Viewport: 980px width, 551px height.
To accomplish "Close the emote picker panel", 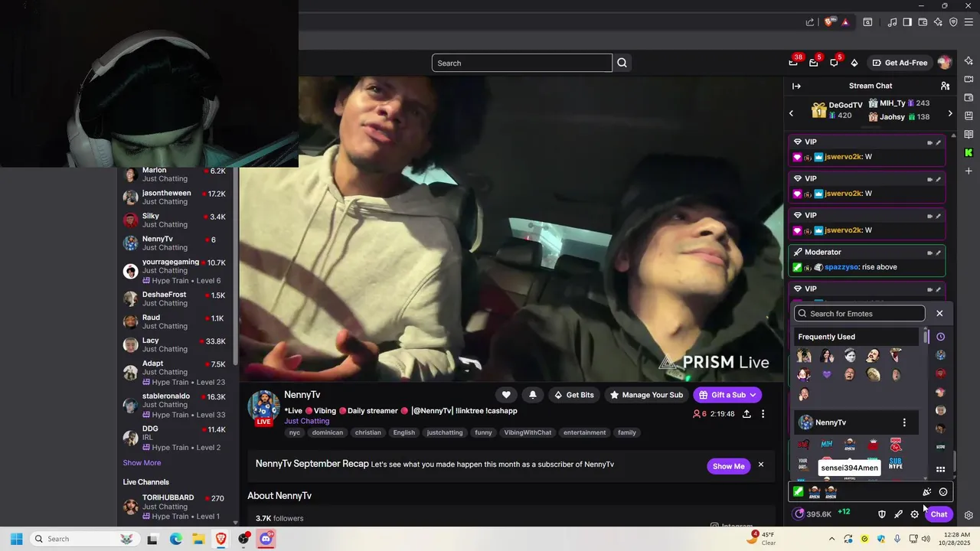I will click(x=939, y=313).
